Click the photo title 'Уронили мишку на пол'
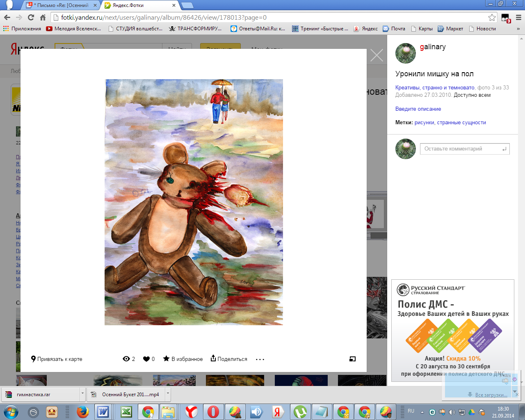The image size is (525, 420). pos(434,74)
